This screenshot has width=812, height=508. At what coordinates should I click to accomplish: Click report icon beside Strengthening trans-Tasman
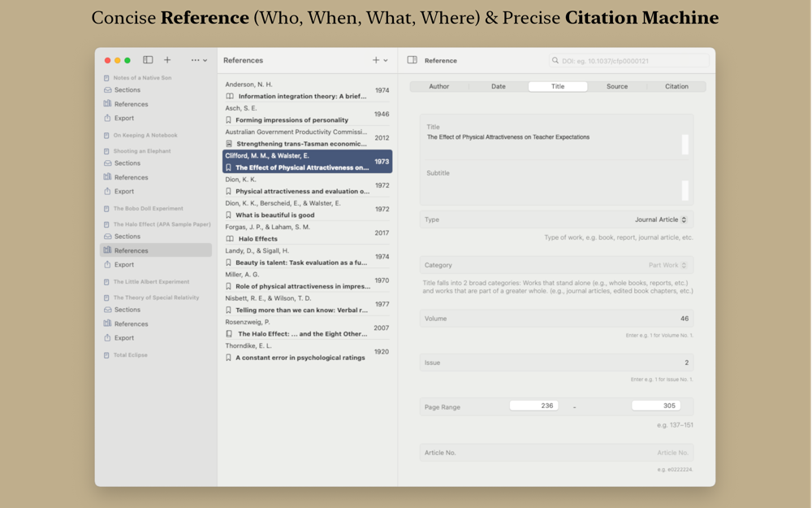(229, 144)
